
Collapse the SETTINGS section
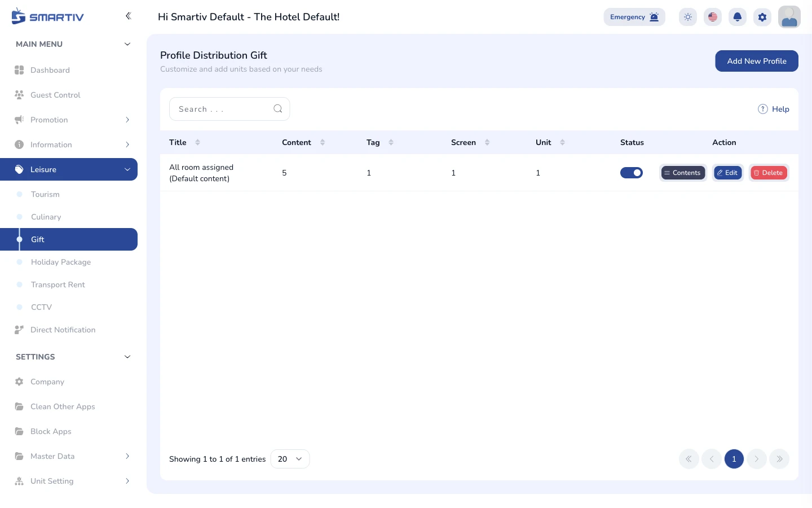coord(127,357)
